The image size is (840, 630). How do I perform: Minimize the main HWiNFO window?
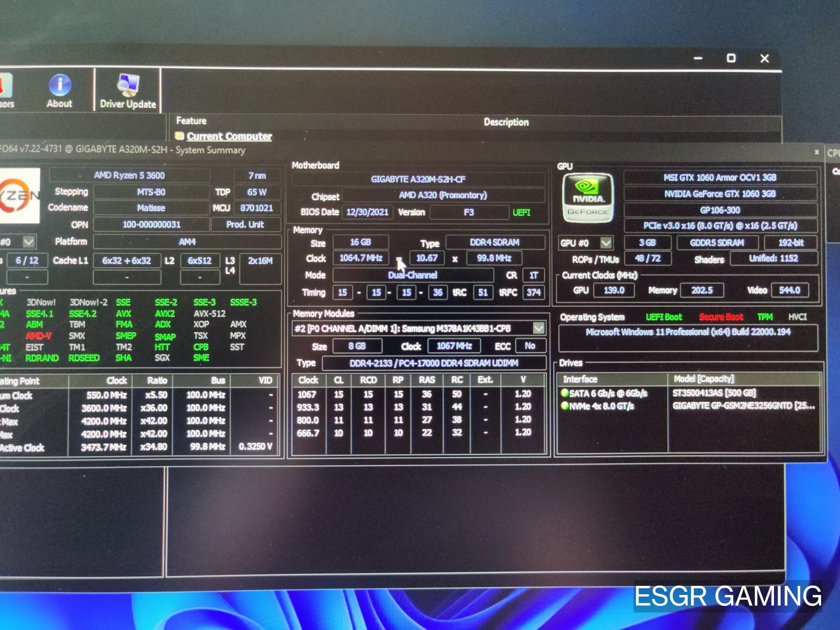click(x=698, y=58)
